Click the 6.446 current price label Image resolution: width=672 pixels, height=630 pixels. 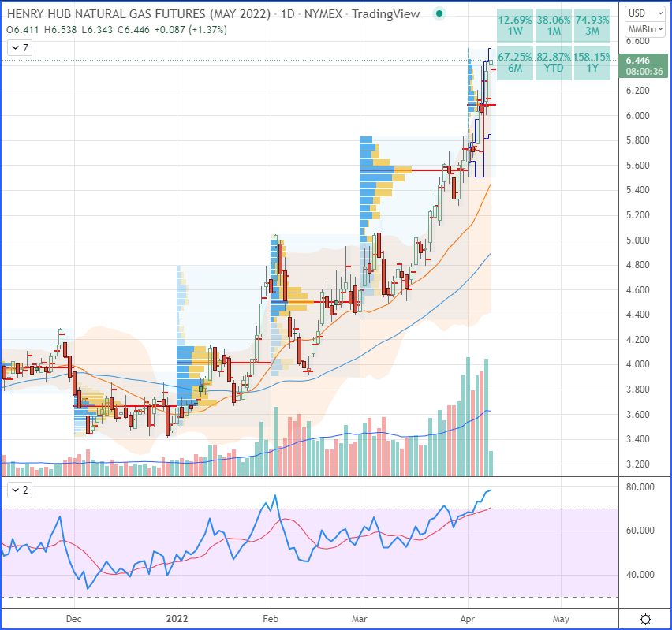pos(638,61)
